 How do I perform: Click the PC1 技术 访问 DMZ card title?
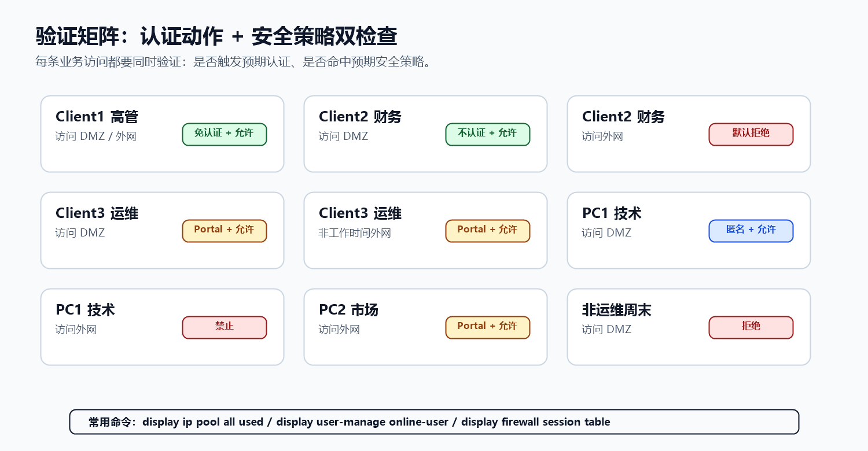(x=612, y=213)
